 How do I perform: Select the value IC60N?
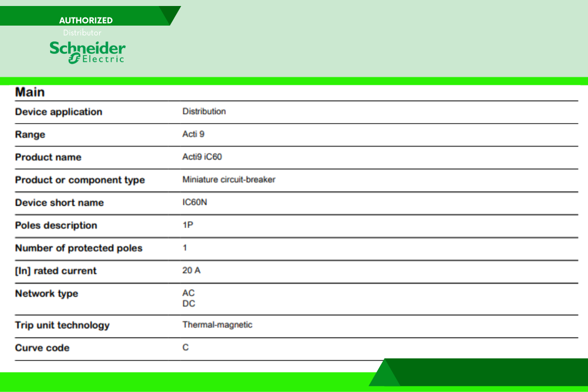194,202
